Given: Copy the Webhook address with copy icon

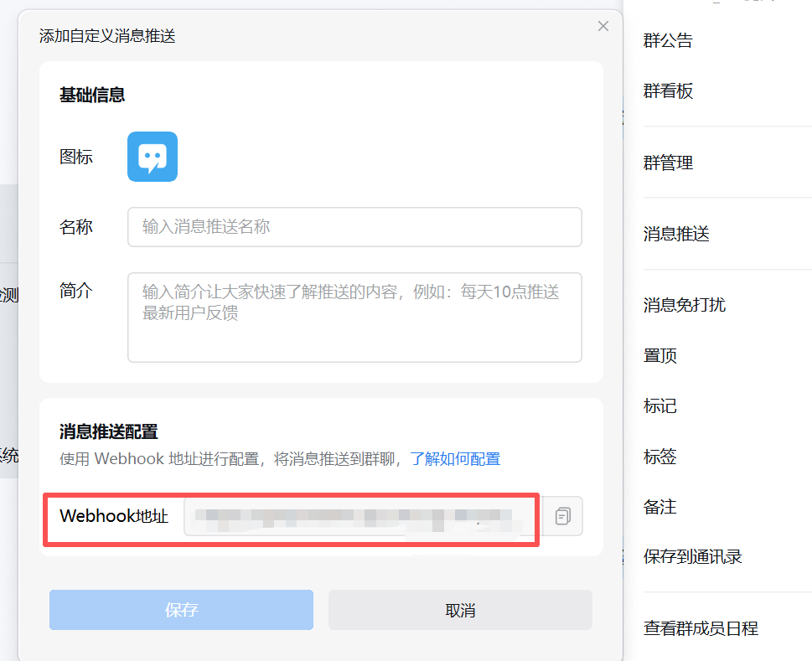Looking at the screenshot, I should (x=563, y=516).
